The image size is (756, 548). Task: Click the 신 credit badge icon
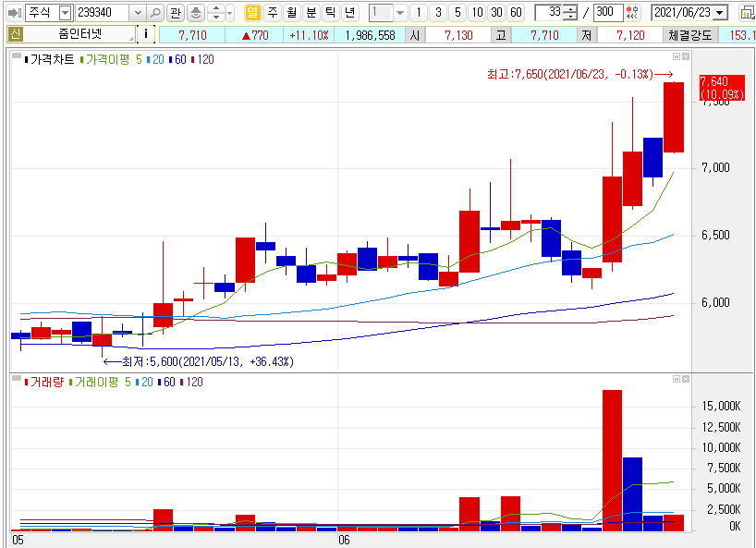coord(16,34)
